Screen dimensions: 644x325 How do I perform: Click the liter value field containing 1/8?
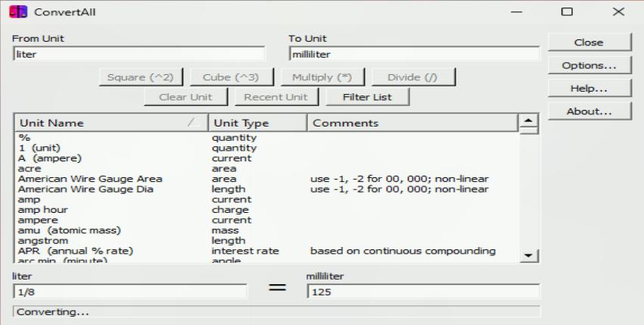coord(130,292)
